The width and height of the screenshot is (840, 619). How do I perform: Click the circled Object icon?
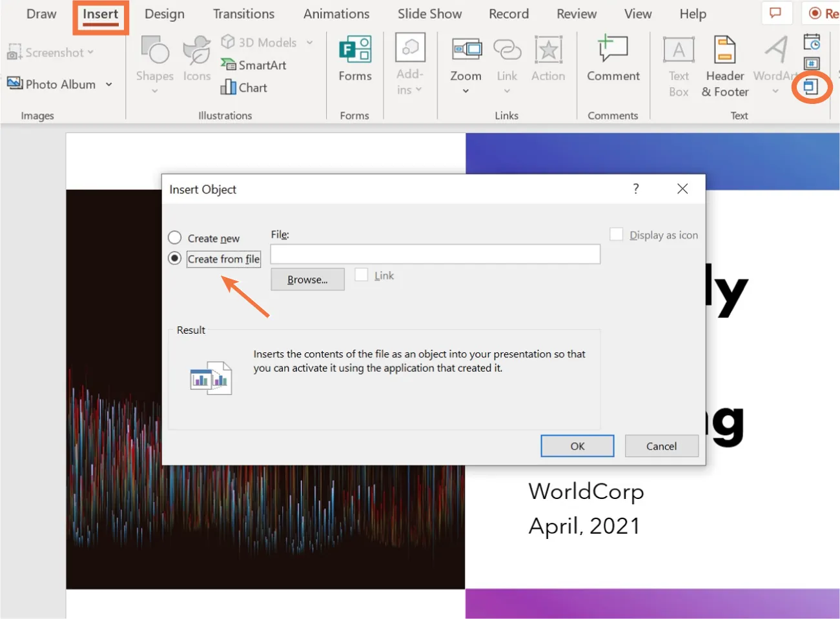click(812, 87)
